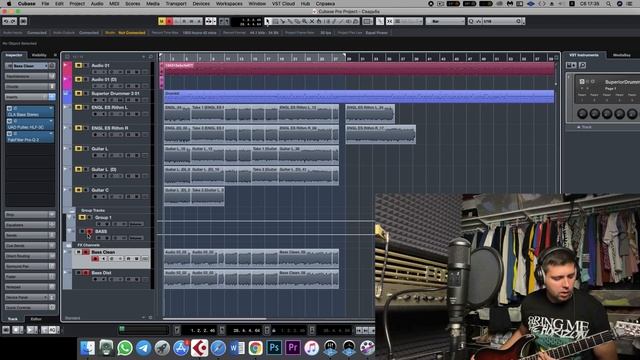This screenshot has width=640, height=360.
Task: Collapse the Inserts inspector section
Action: point(30,97)
